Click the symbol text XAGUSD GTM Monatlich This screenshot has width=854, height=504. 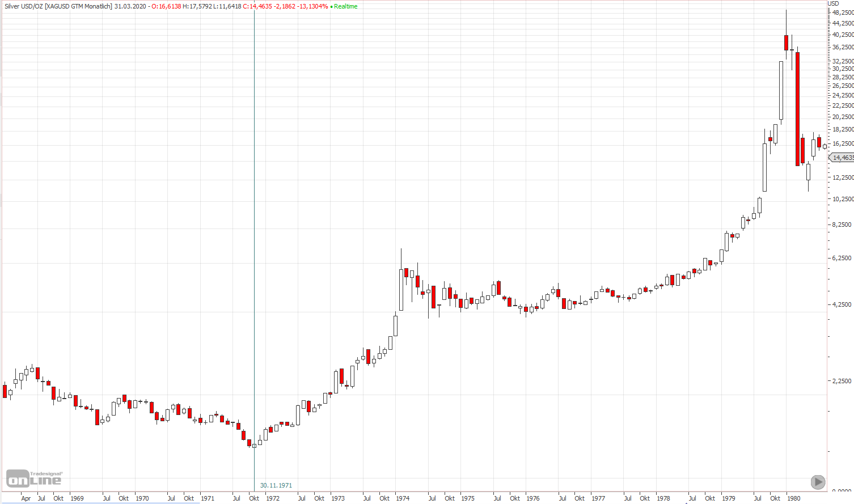click(x=78, y=6)
